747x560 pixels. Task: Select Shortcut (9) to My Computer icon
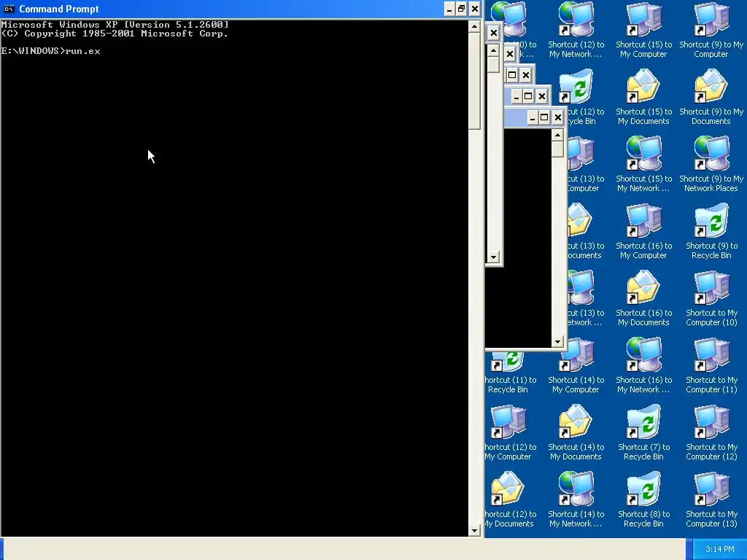click(711, 30)
